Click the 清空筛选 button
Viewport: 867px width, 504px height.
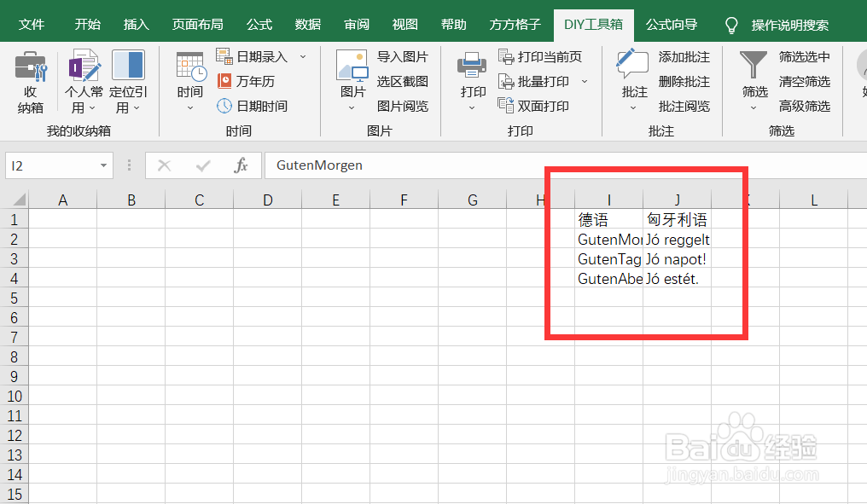tap(805, 82)
